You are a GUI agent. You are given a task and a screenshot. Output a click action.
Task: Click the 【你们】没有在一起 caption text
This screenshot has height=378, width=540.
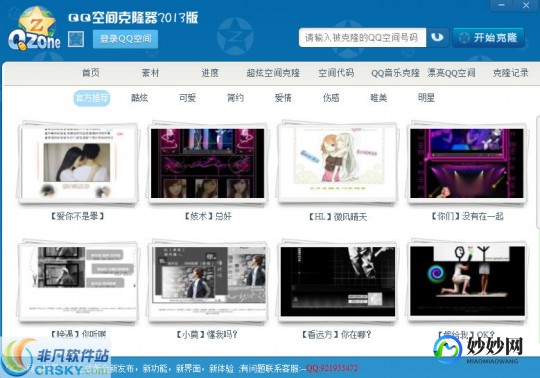(x=467, y=216)
